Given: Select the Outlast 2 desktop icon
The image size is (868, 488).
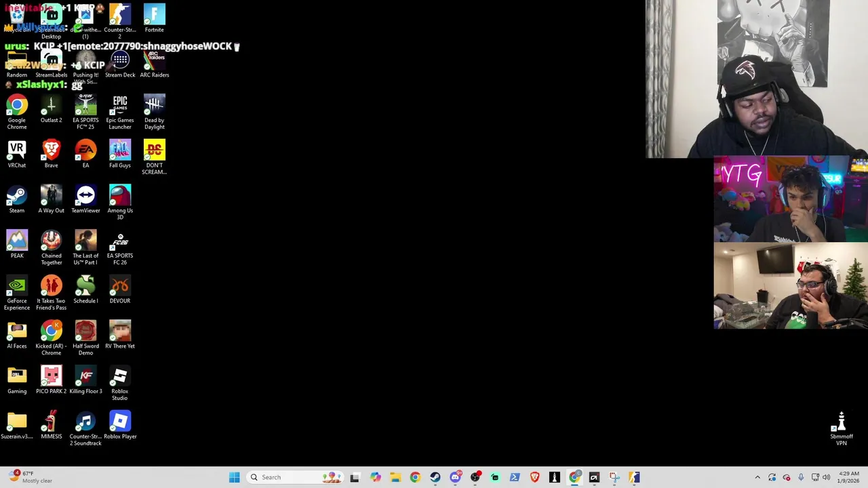Looking at the screenshot, I should (51, 109).
